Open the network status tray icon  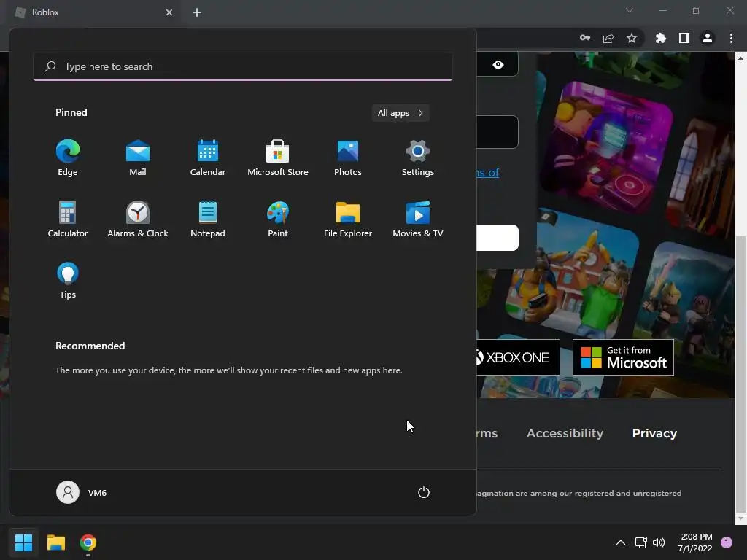(x=640, y=542)
